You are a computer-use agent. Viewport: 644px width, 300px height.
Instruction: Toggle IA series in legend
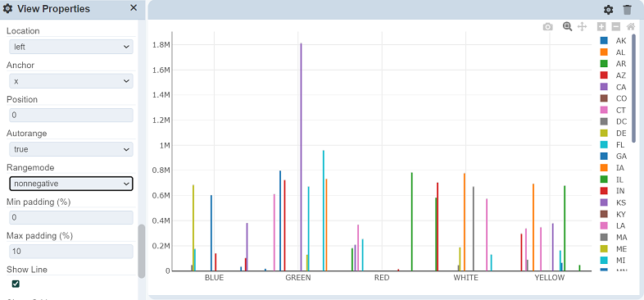613,168
